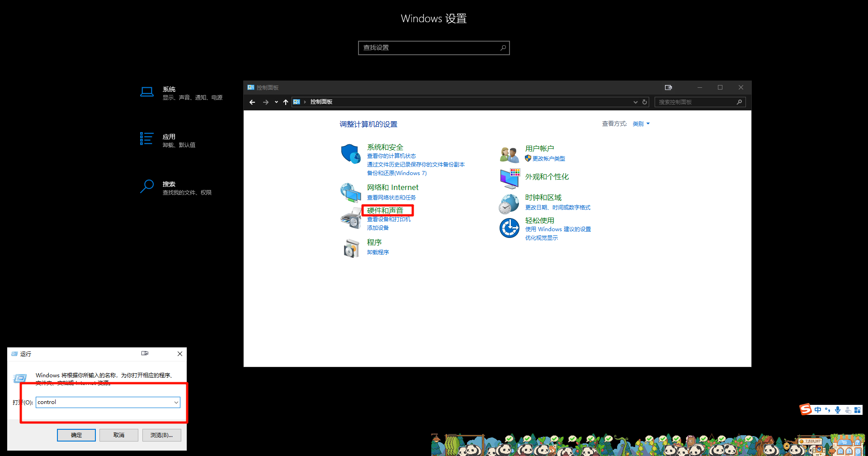Click 更改日期、时间或数字格式 link
The image size is (868, 456).
point(558,208)
